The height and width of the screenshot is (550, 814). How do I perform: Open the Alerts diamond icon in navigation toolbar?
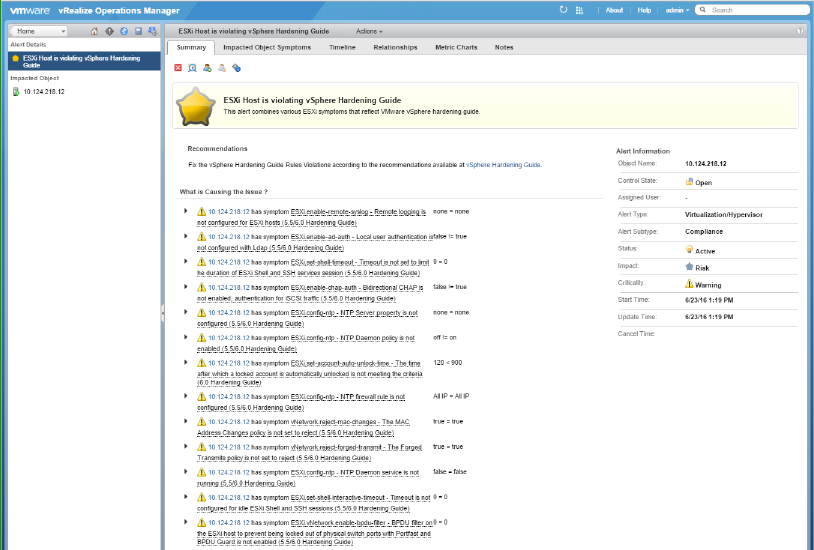pyautogui.click(x=109, y=31)
